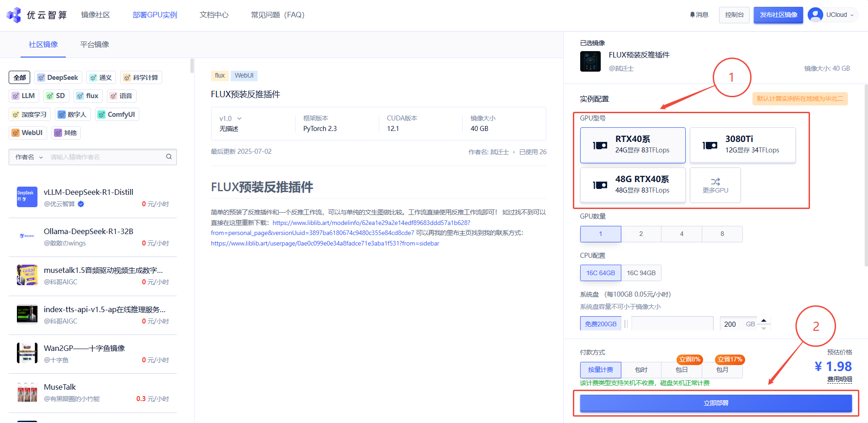Click the index-tts-api image thumbnail
The image size is (868, 423).
tap(27, 314)
